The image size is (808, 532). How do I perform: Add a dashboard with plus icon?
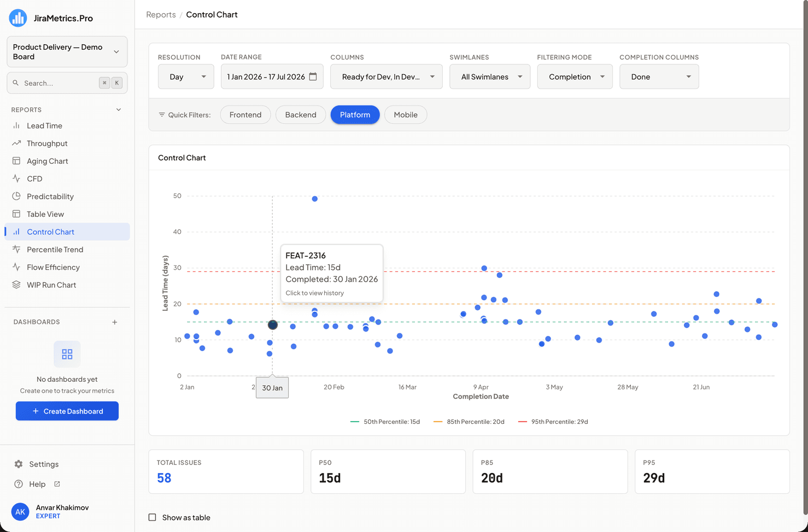(115, 322)
